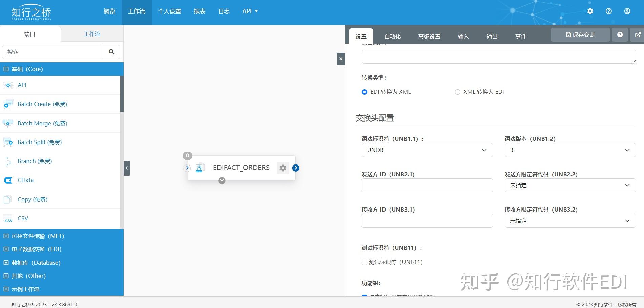Select the XML 转换为 EDI radio button
644x308 pixels.
(x=457, y=92)
